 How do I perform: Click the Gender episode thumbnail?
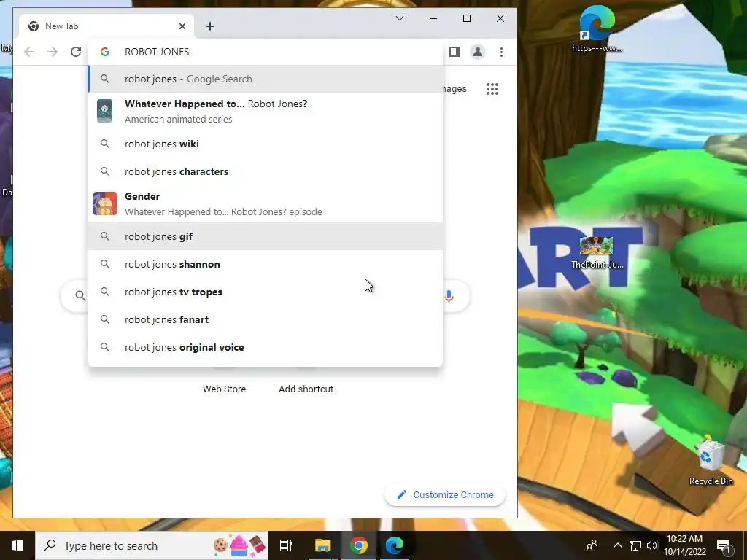[105, 203]
